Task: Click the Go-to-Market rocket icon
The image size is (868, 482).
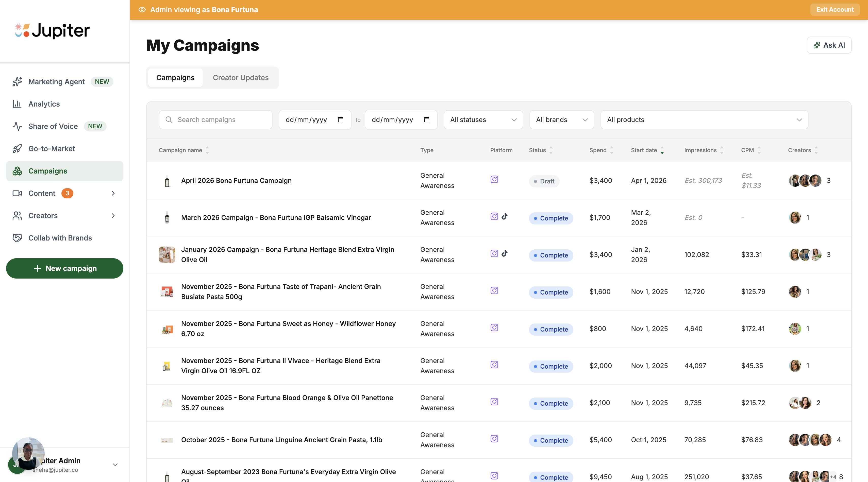Action: 17,148
